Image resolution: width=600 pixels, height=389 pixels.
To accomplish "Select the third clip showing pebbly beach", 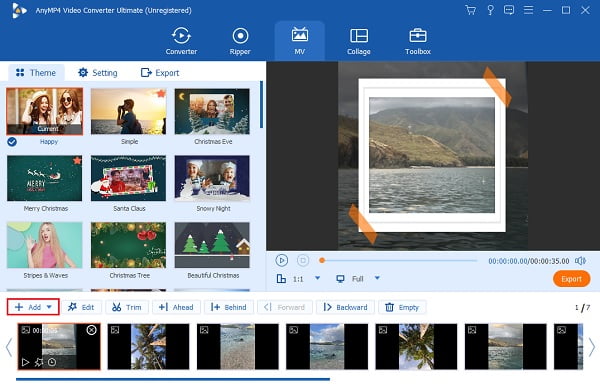I will [238, 347].
